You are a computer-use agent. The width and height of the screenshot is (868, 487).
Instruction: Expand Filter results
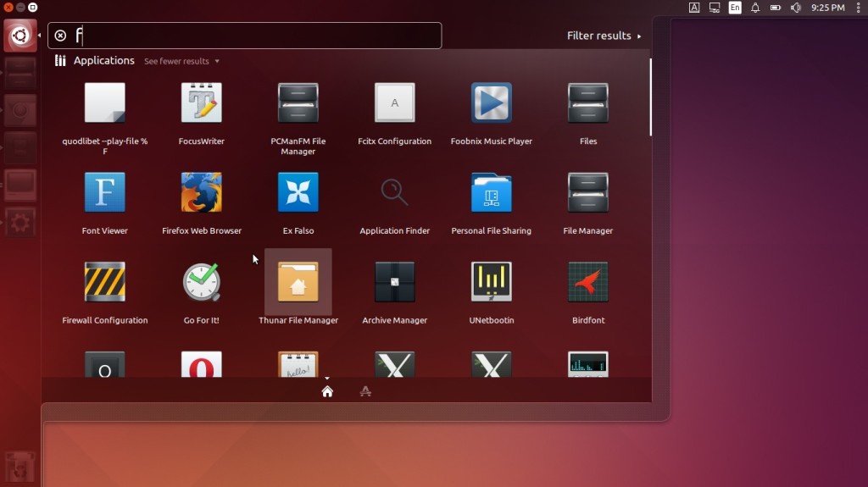[604, 36]
